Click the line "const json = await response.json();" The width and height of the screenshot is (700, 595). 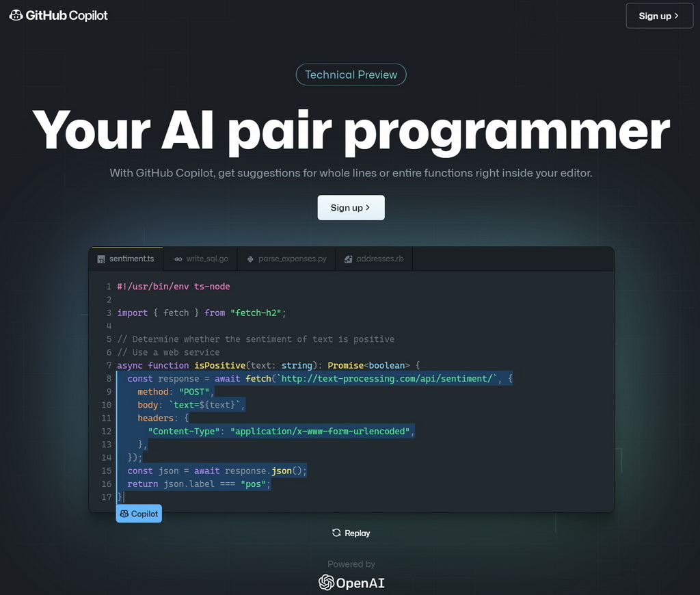click(217, 471)
